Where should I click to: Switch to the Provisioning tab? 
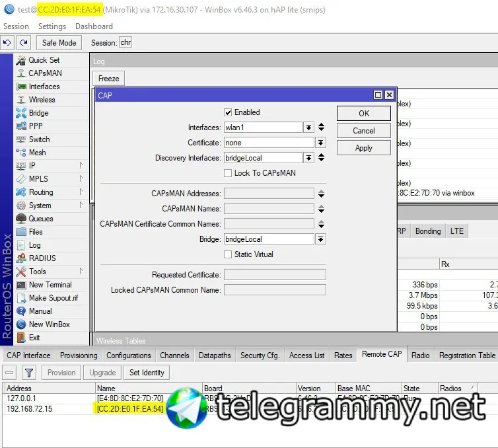coord(79,355)
